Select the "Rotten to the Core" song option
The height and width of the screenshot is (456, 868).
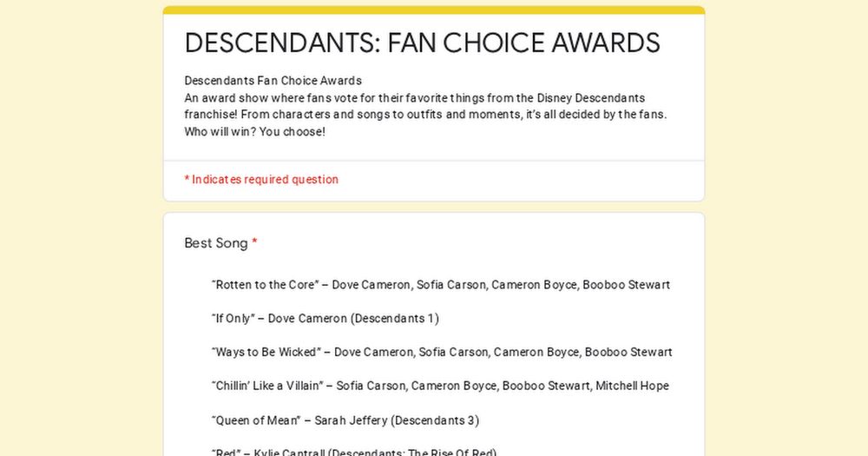click(441, 285)
